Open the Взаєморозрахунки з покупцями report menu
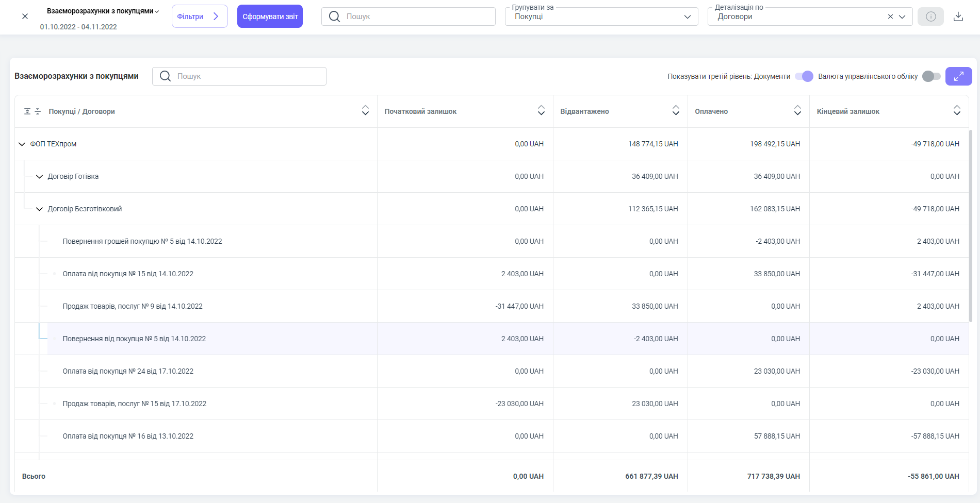The width and height of the screenshot is (980, 503). (103, 11)
